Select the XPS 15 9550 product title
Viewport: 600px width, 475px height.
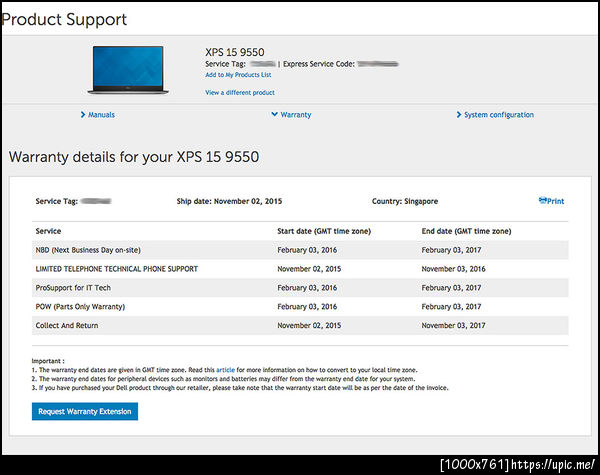235,52
